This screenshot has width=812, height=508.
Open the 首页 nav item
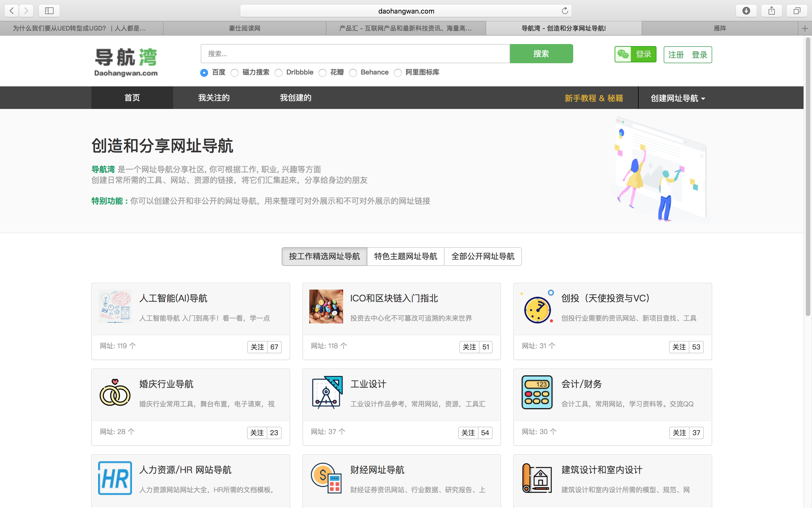[x=132, y=98]
